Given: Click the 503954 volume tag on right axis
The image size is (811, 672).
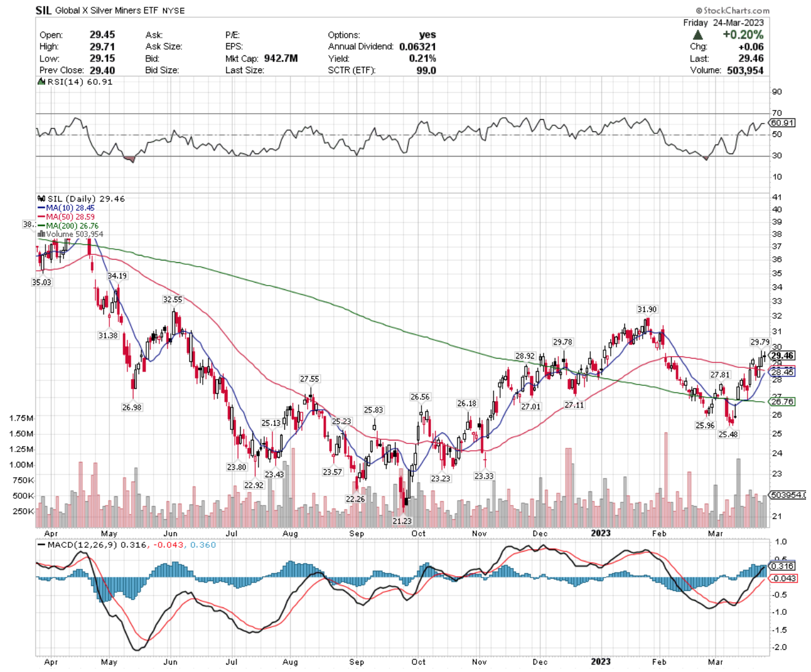Looking at the screenshot, I should coord(788,495).
